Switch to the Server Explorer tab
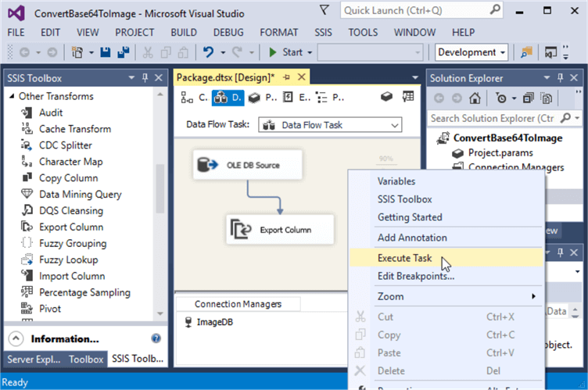The width and height of the screenshot is (588, 390). (34, 360)
